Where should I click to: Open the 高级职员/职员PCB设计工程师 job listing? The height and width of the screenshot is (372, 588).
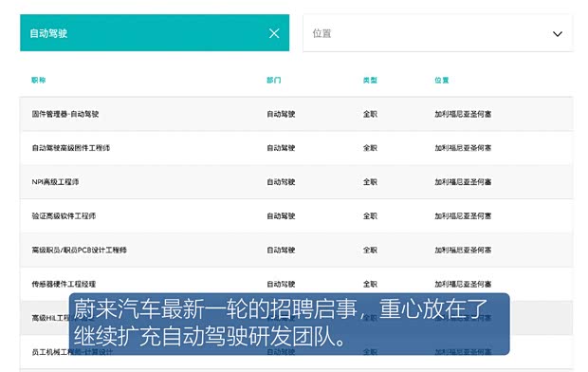click(x=79, y=250)
